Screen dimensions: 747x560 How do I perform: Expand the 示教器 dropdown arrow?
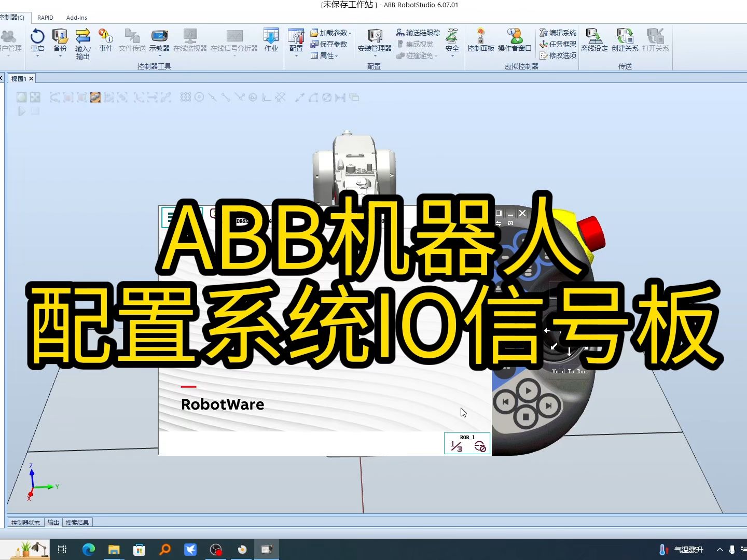[x=159, y=55]
